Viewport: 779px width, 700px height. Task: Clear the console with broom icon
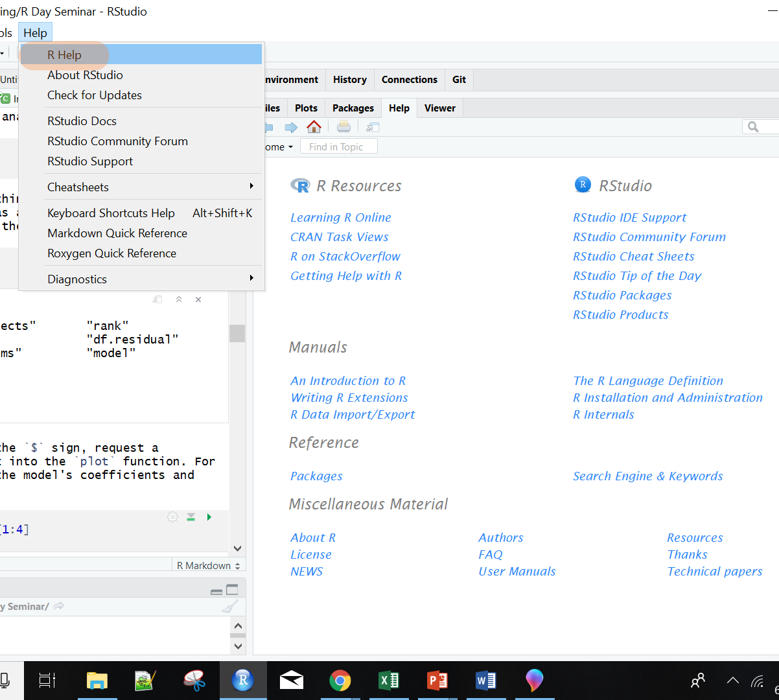point(230,607)
